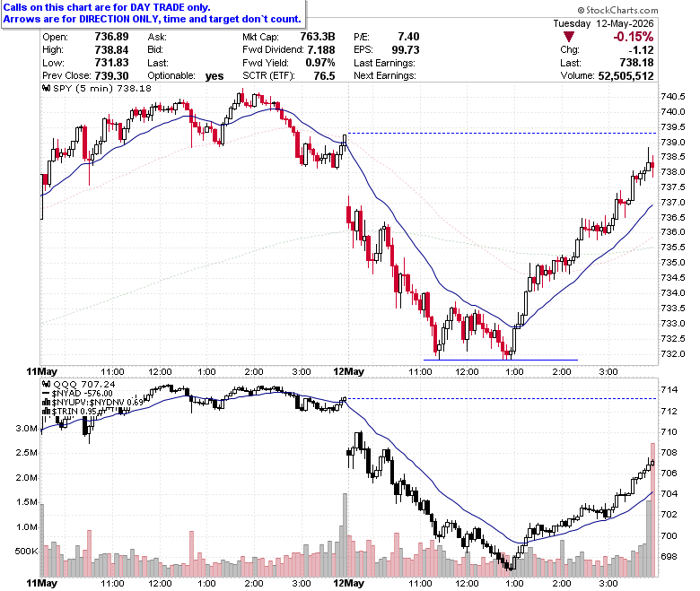Screen dimensions: 700x591
Task: Click the candlestick icon beside SPY label
Action: (46, 88)
